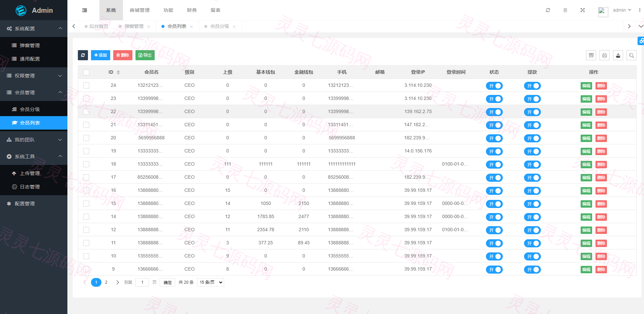Viewport: 644px width, 314px height.
Task: Open the tab options down chevron
Action: pyautogui.click(x=641, y=26)
